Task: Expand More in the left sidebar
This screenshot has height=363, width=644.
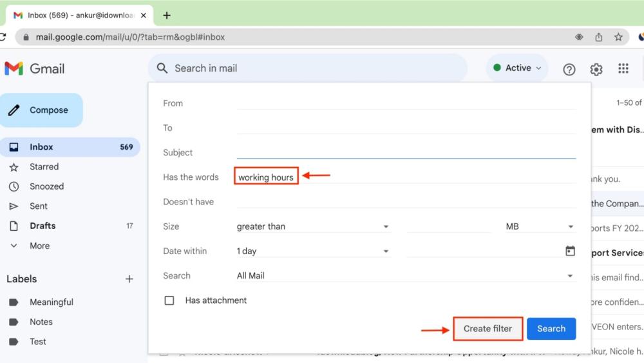Action: click(39, 246)
